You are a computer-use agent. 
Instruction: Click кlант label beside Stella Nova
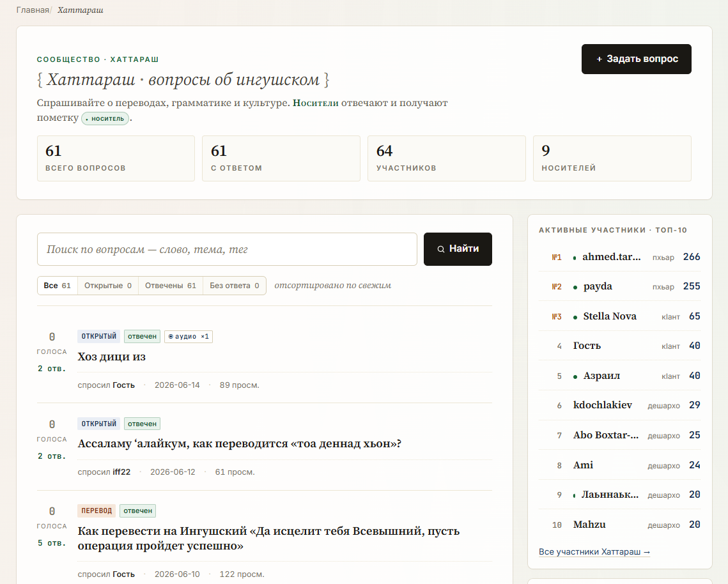coord(670,317)
